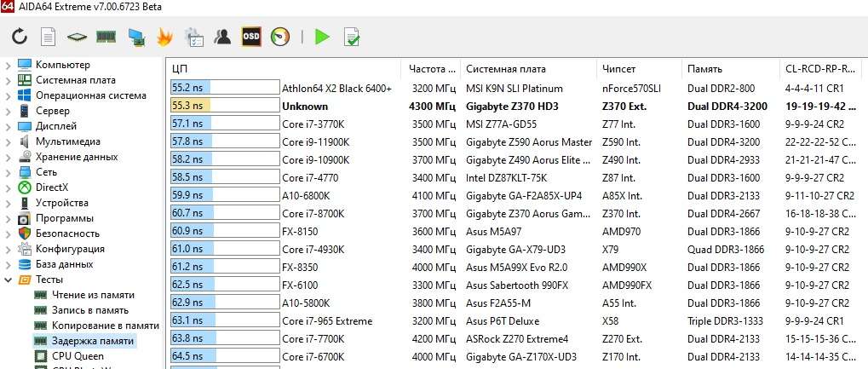
Task: Open Чтение из памяти test
Action: (x=93, y=295)
